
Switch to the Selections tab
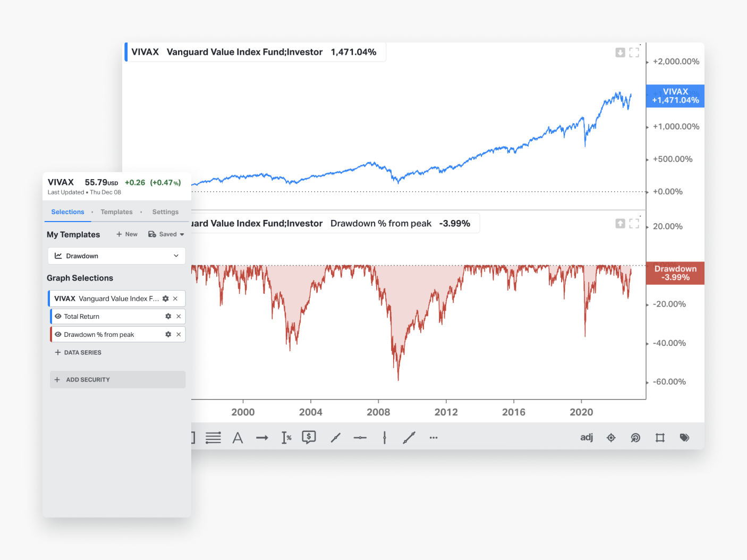[67, 212]
